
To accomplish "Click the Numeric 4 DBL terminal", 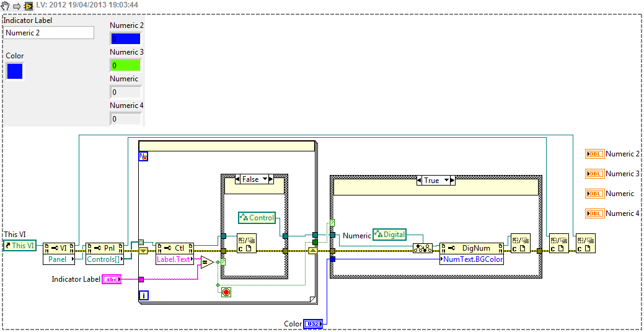I will 594,213.
